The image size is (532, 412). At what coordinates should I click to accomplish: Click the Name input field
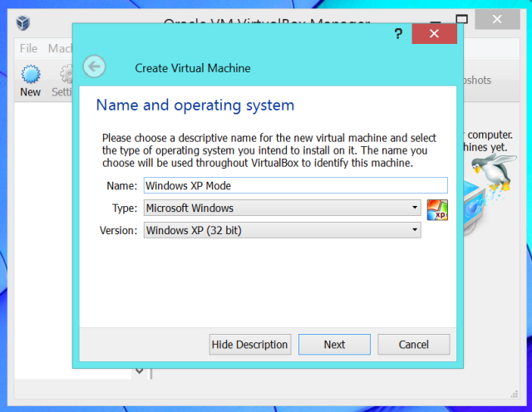pyautogui.click(x=296, y=185)
